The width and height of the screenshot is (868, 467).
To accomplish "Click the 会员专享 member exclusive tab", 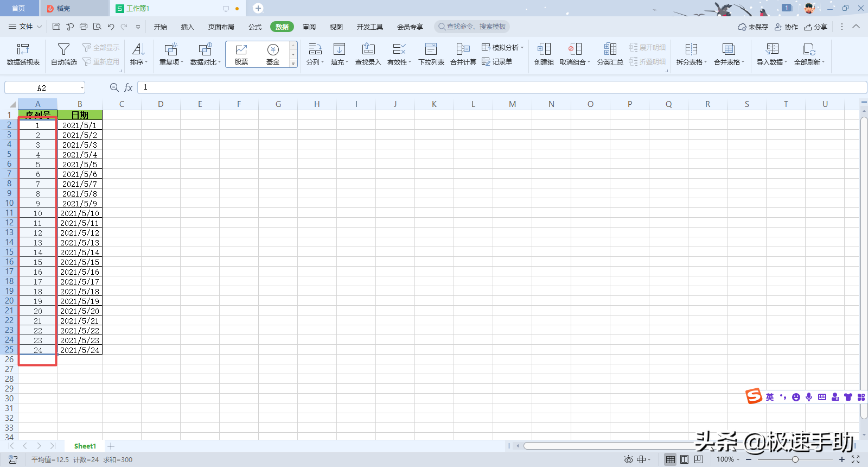I will (410, 27).
